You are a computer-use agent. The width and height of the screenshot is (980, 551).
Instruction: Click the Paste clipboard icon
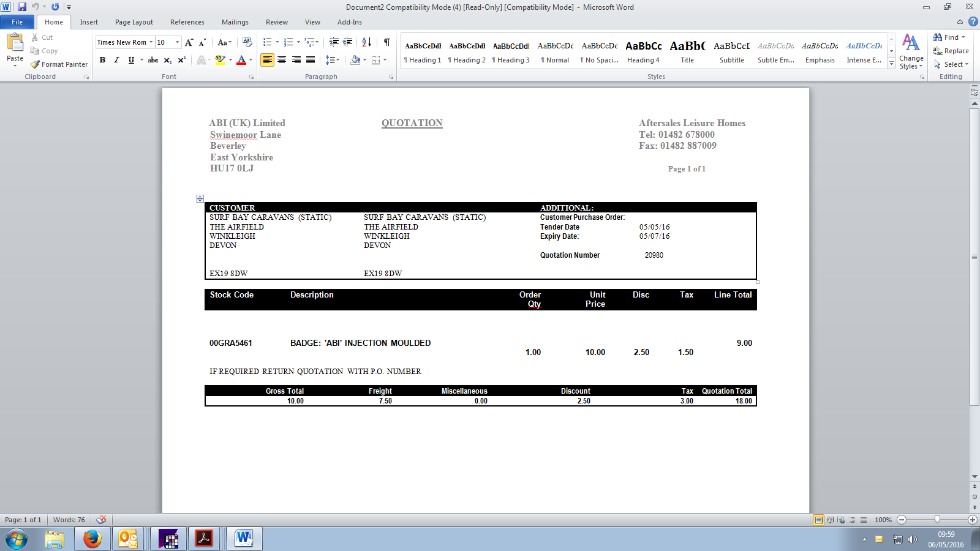15,43
